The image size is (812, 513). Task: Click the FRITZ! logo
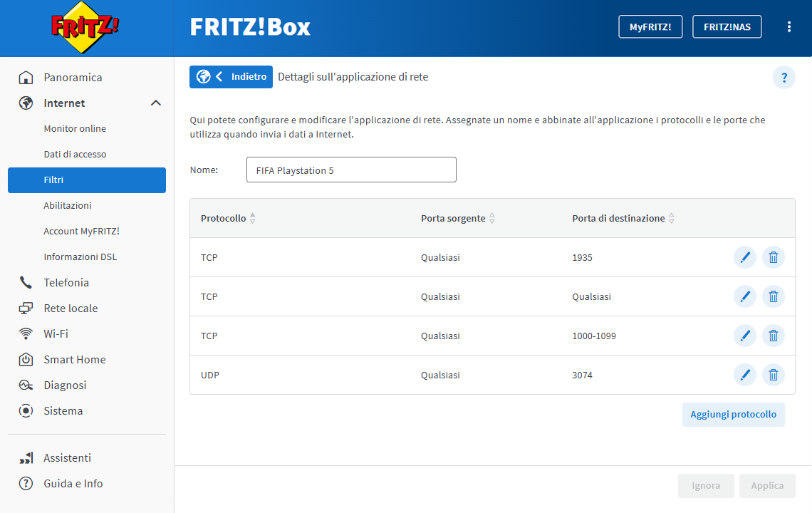point(85,27)
